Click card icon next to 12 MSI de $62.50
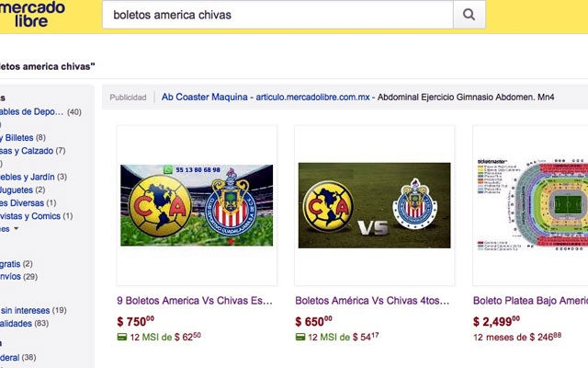 tap(122, 337)
